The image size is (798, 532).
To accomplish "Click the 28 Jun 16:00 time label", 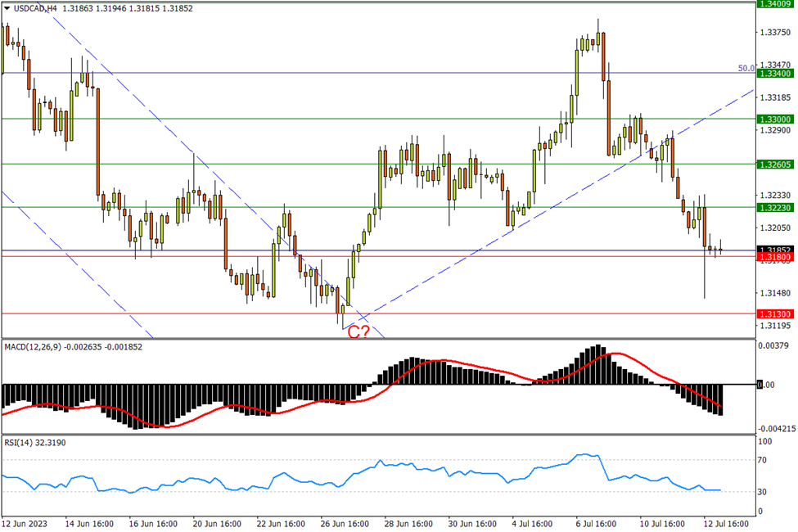I will click(408, 523).
